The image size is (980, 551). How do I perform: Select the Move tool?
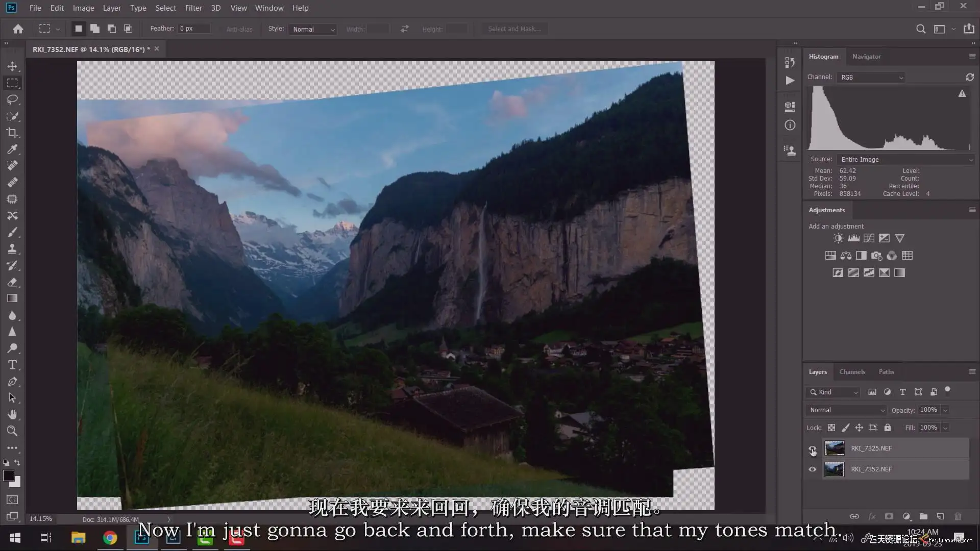coord(12,66)
